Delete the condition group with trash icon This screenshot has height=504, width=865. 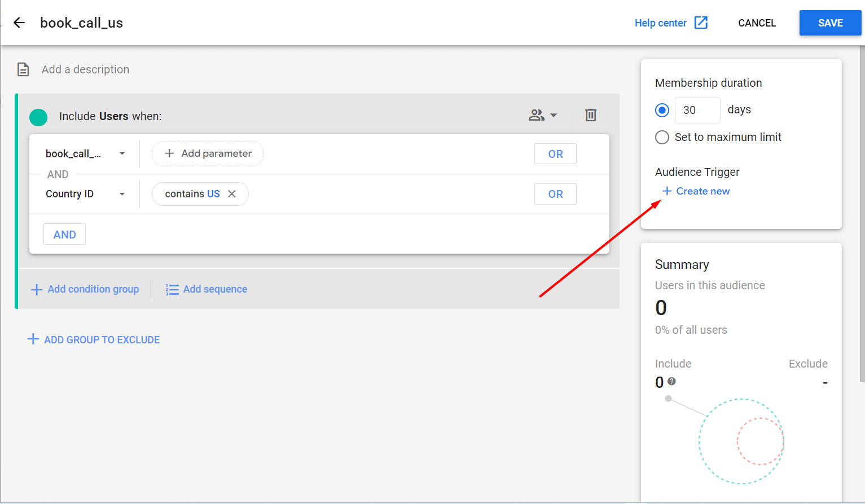tap(591, 115)
